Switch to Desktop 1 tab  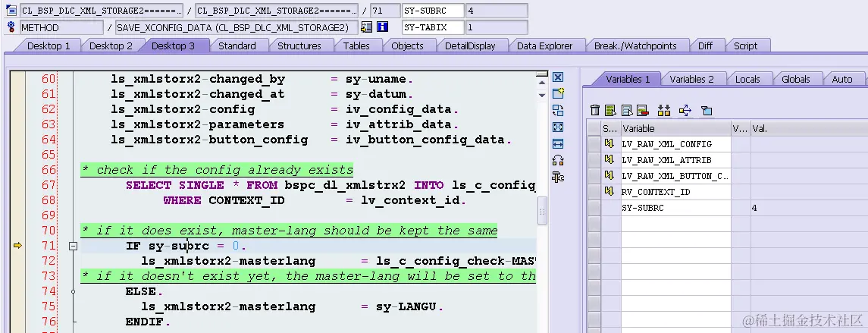(49, 46)
